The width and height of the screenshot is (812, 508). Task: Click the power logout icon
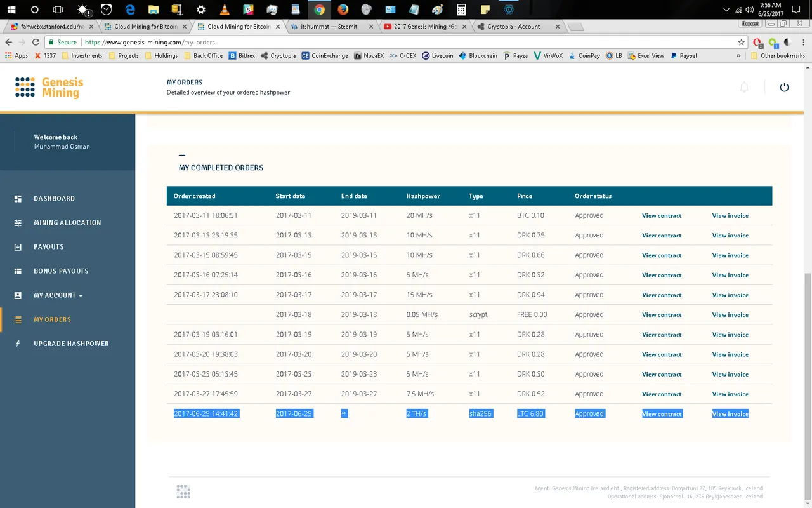(x=784, y=88)
